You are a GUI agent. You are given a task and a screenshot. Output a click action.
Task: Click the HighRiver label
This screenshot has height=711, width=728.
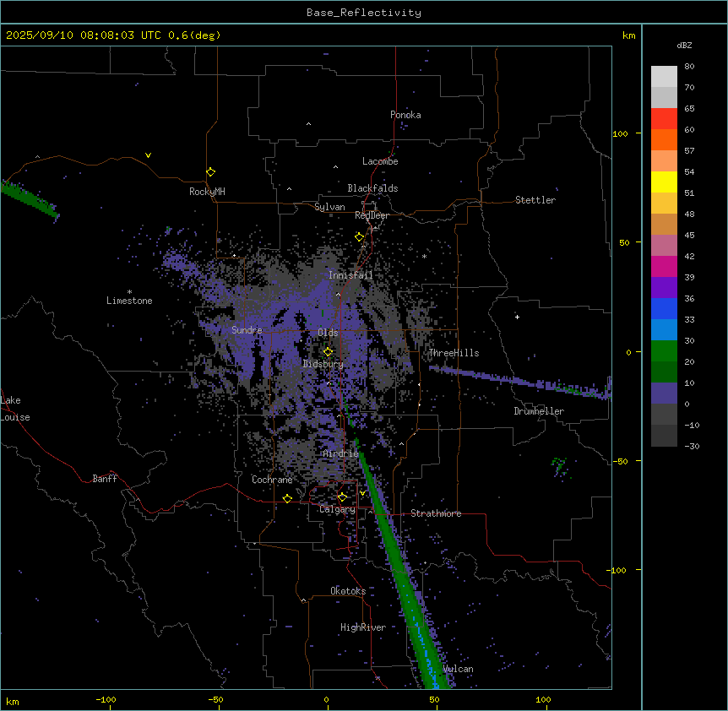pos(363,627)
